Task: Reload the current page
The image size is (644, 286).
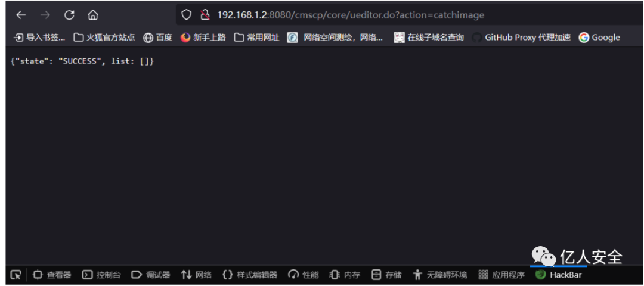Action: (x=69, y=15)
